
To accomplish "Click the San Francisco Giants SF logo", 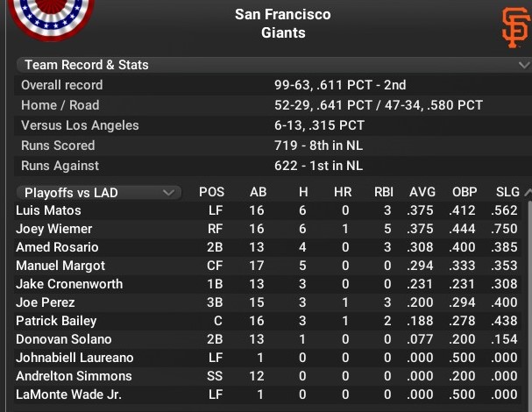I will 515,28.
